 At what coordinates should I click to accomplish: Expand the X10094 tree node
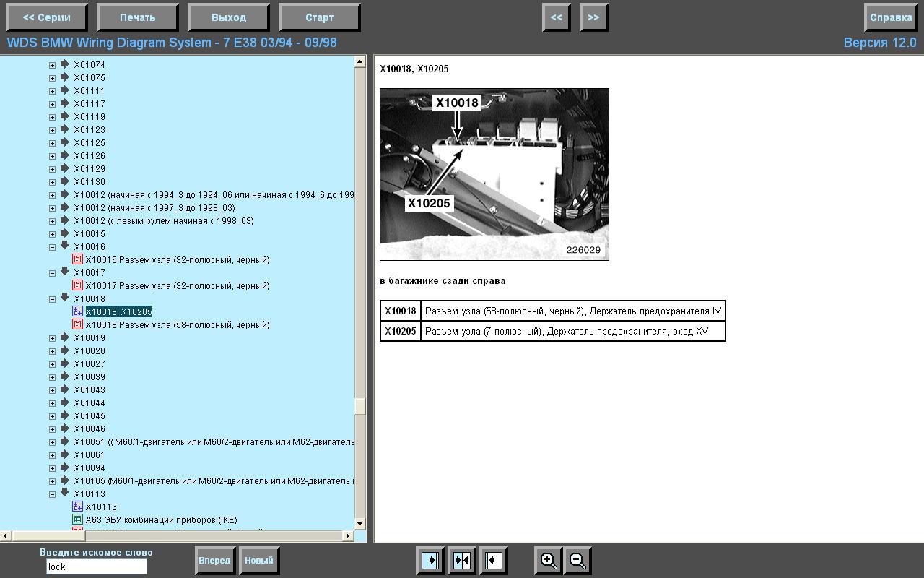coord(52,468)
